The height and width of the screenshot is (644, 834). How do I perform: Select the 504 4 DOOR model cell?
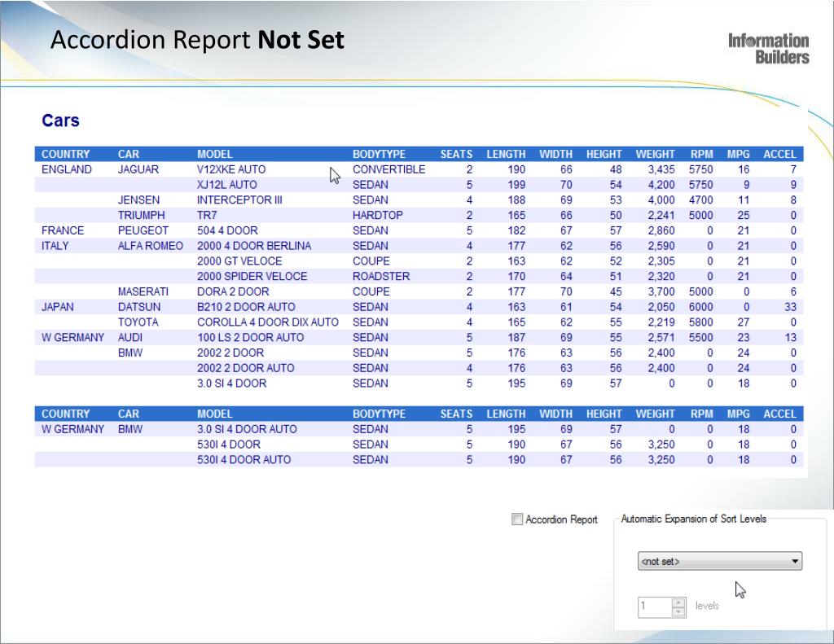[x=227, y=230]
